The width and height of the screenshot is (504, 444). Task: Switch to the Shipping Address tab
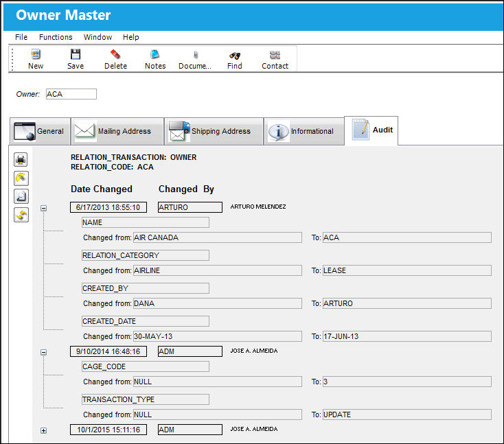pos(214,131)
